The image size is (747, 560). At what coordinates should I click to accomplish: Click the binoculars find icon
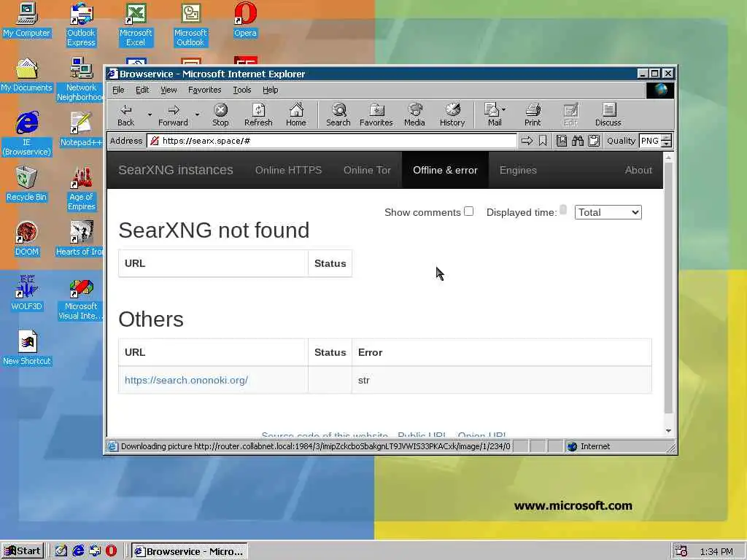pyautogui.click(x=578, y=141)
